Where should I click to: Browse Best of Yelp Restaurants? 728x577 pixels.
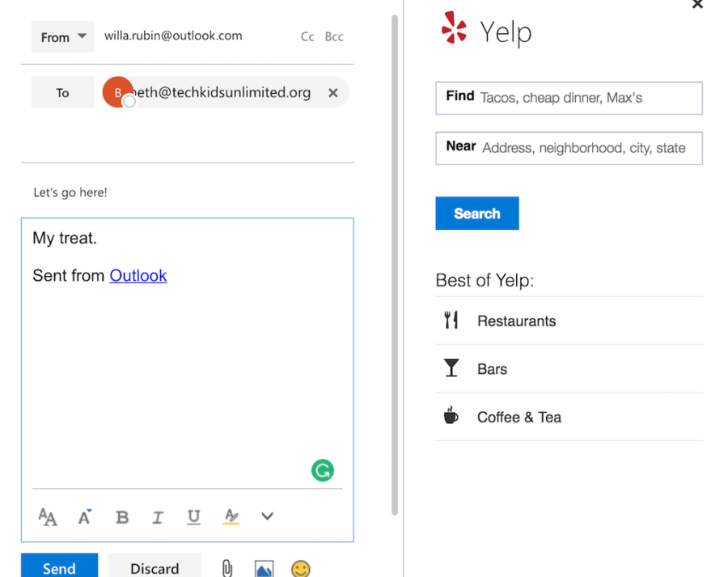pos(569,321)
